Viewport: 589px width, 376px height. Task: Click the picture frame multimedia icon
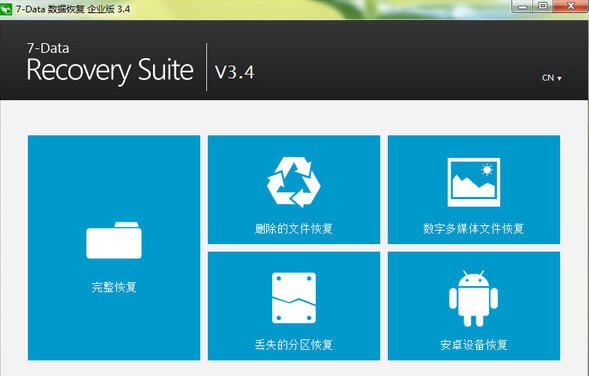tap(474, 182)
